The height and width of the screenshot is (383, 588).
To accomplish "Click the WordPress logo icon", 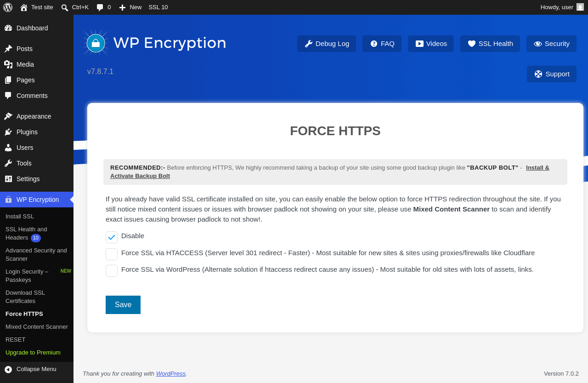I will [8, 7].
